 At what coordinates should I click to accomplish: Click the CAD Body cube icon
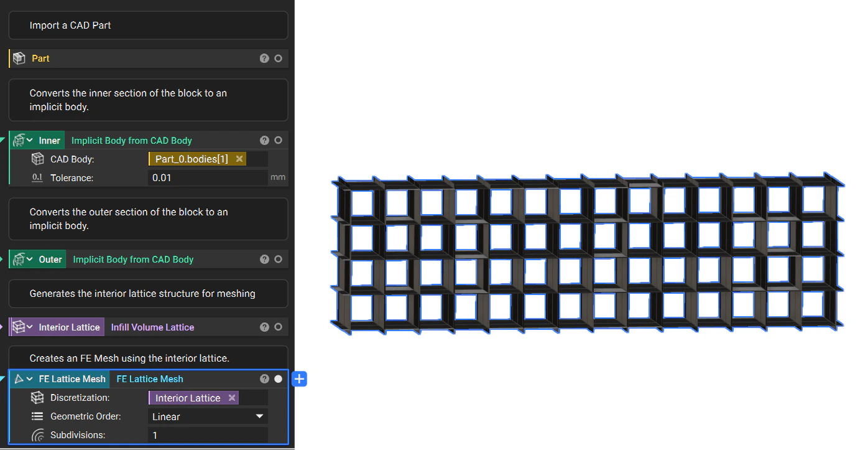click(38, 159)
